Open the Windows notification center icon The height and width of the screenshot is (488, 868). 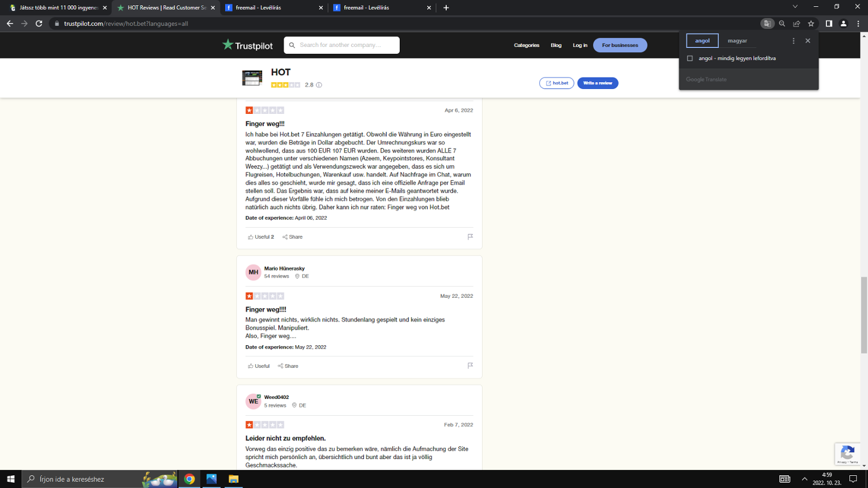tap(853, 479)
